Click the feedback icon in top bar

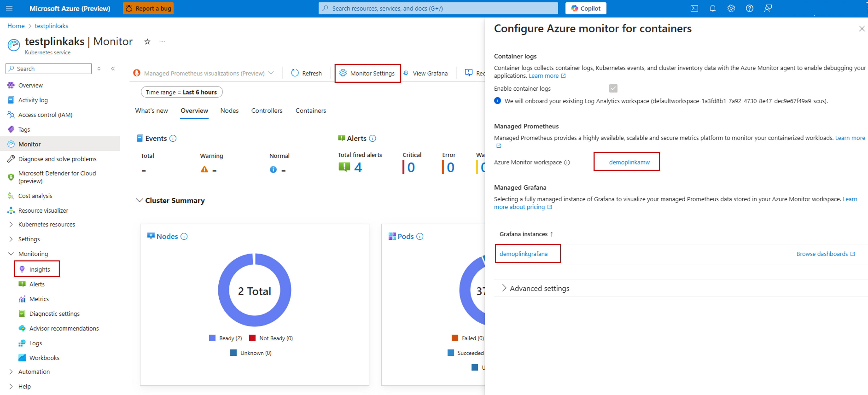tap(768, 8)
